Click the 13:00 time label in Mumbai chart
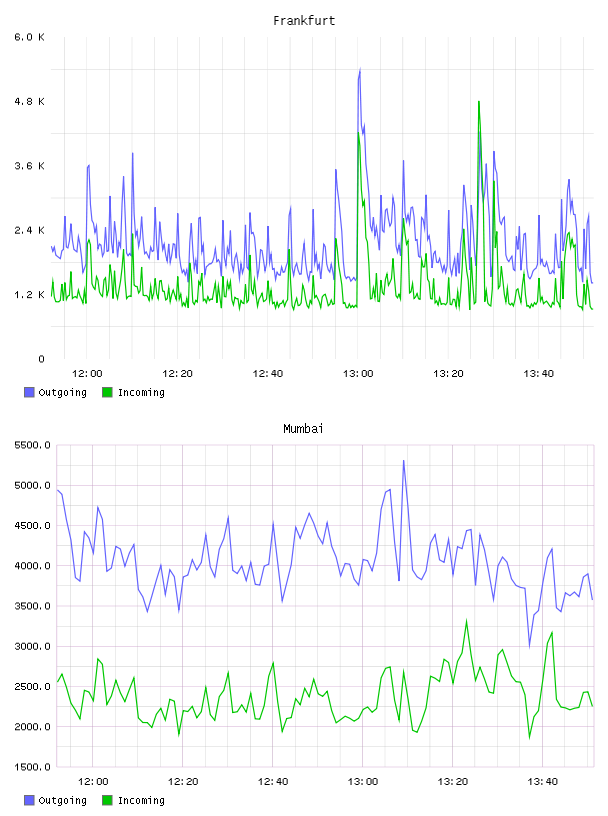The width and height of the screenshot is (608, 816). (x=363, y=781)
